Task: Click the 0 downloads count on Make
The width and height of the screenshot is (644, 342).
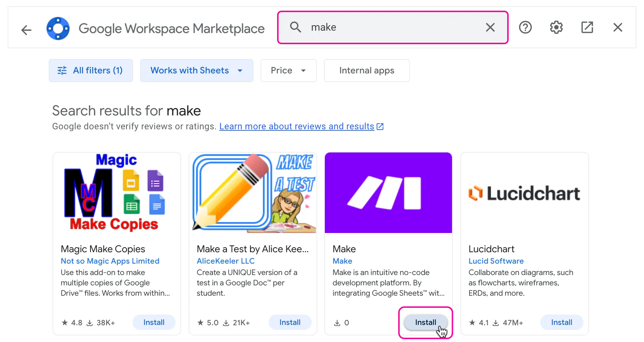Action: pos(342,323)
